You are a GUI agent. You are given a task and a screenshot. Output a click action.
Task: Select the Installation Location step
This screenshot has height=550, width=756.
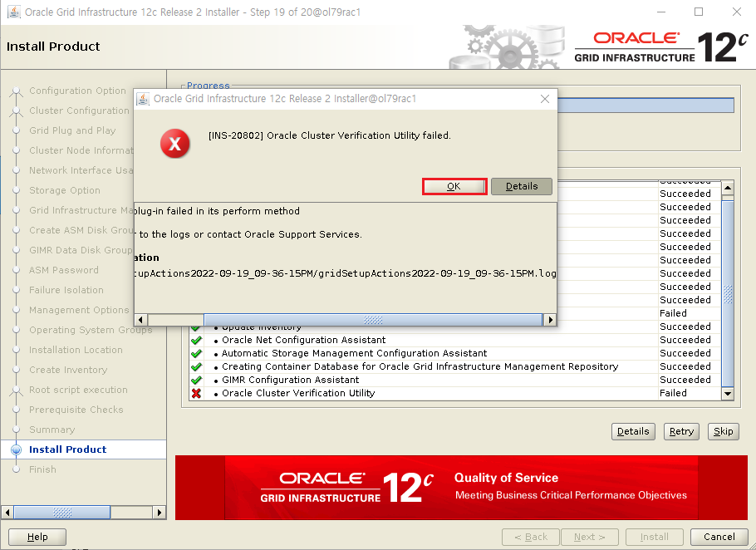76,350
